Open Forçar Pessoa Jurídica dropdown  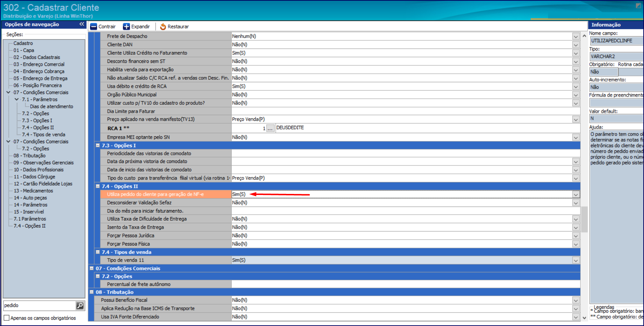[576, 236]
